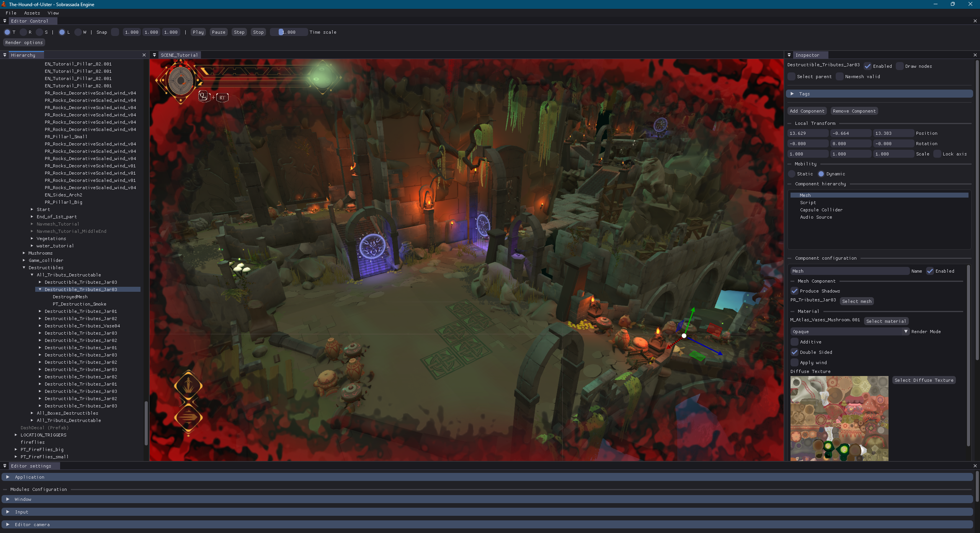980x533 pixels.
Task: Click the Time scale slider
Action: [289, 32]
